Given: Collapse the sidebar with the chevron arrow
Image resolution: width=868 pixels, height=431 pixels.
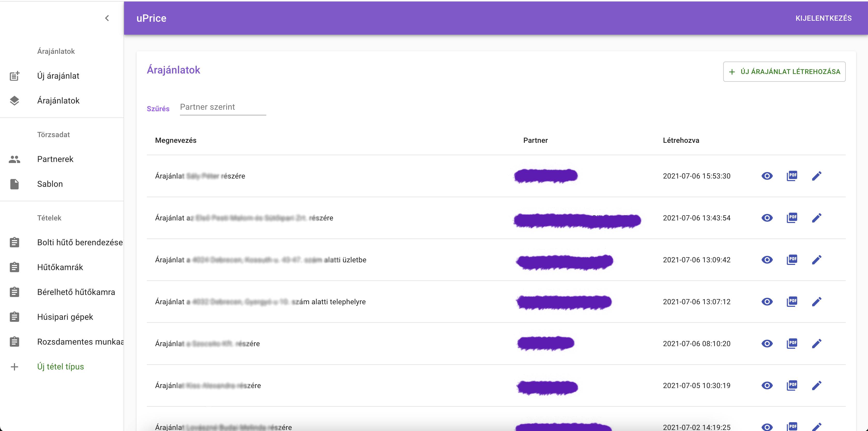Looking at the screenshot, I should 107,18.
